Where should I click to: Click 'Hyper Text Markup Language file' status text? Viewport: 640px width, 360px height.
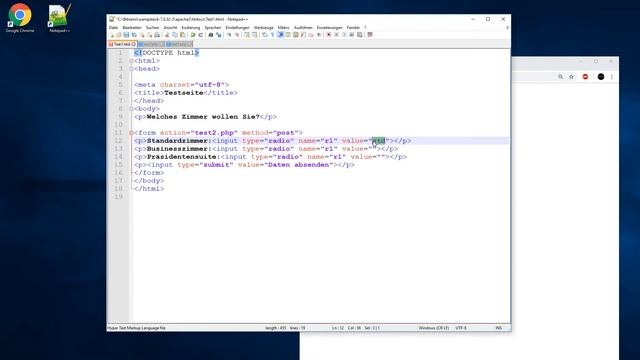[x=136, y=328]
